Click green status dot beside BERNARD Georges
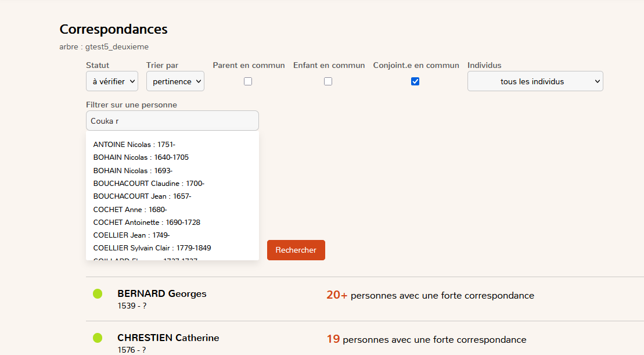 (x=98, y=294)
